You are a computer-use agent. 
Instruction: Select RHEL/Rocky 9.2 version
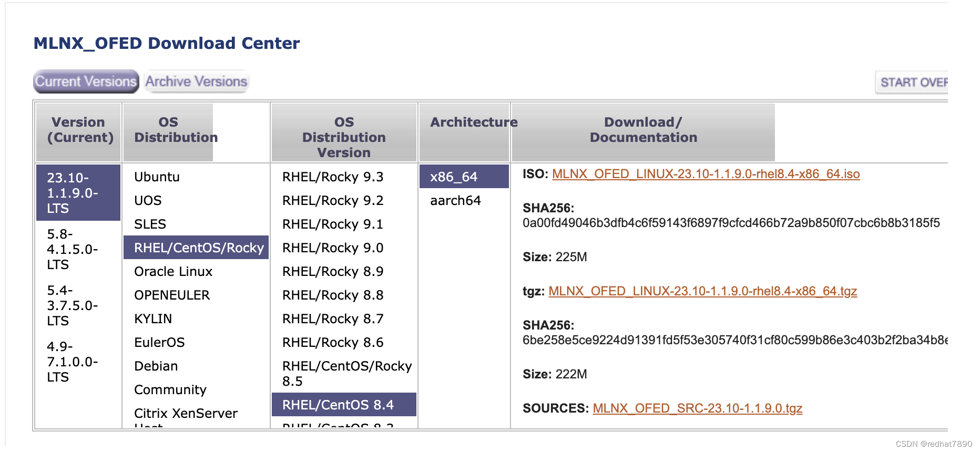coord(344,200)
